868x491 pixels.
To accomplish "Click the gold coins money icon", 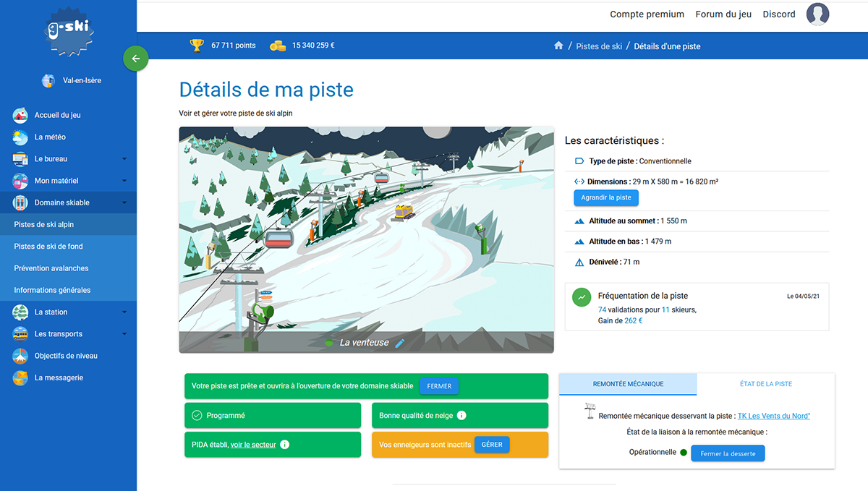I will click(x=278, y=46).
